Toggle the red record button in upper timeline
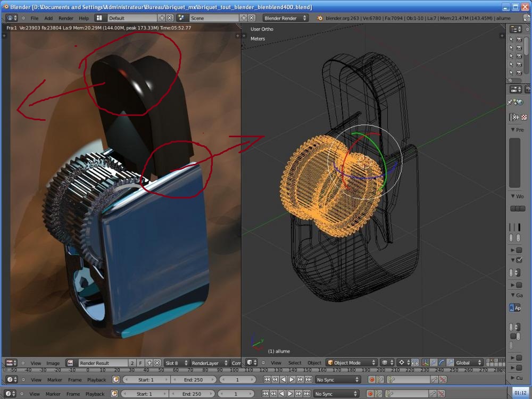Viewport: 532px width, 399px height. (372, 380)
